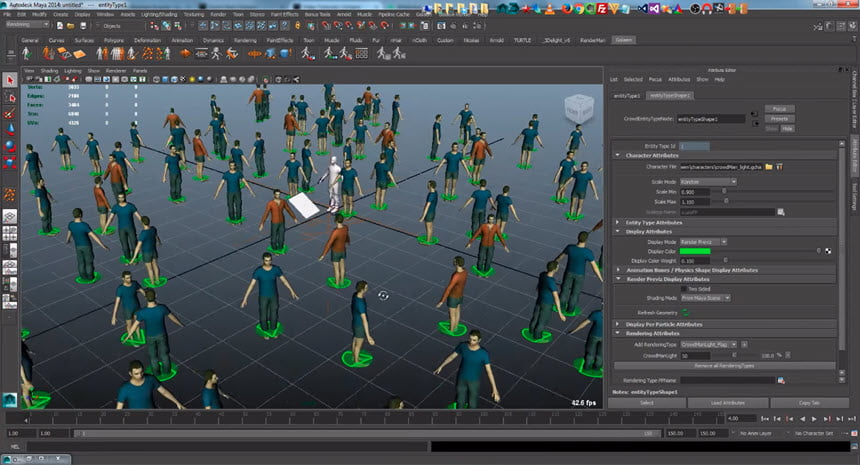Click the checker map button for Display Color
This screenshot has width=860, height=465.
[828, 251]
